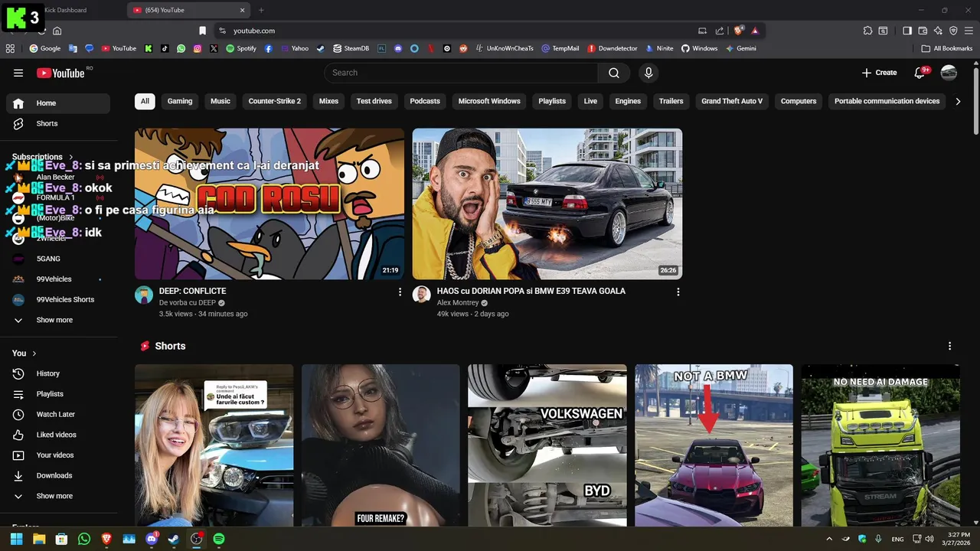Open the 99Vehicles subscription
Screen dimensions: 980x551
point(58,279)
